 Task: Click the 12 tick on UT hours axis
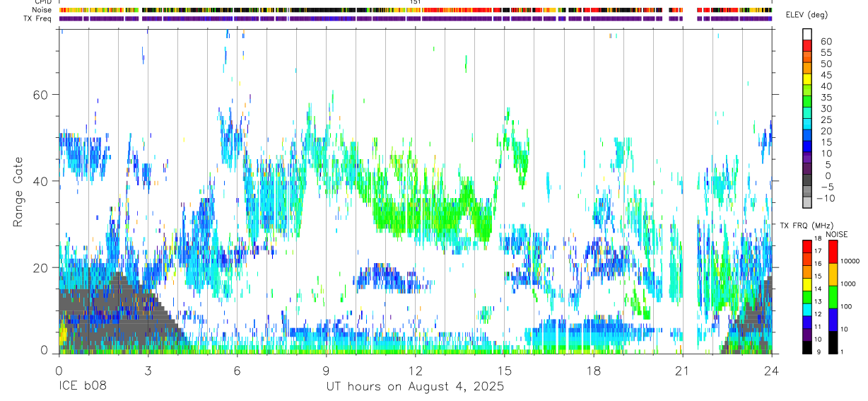point(416,371)
